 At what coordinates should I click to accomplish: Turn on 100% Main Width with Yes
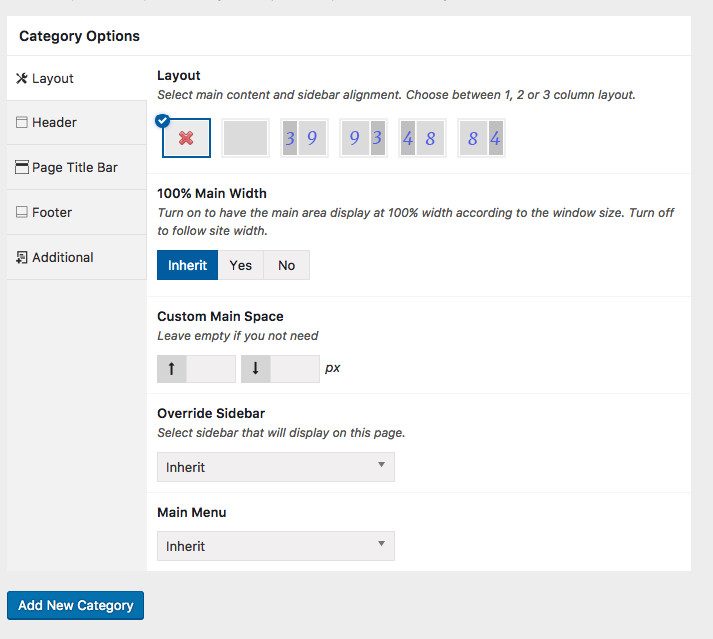(241, 265)
